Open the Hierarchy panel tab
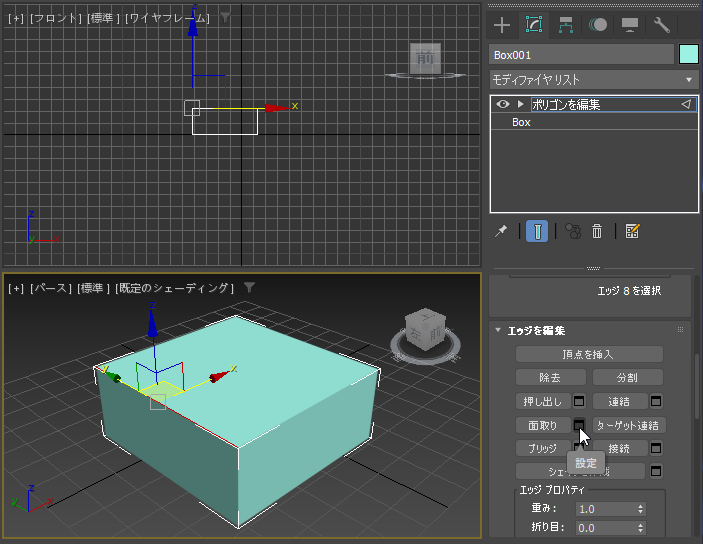 coord(566,25)
